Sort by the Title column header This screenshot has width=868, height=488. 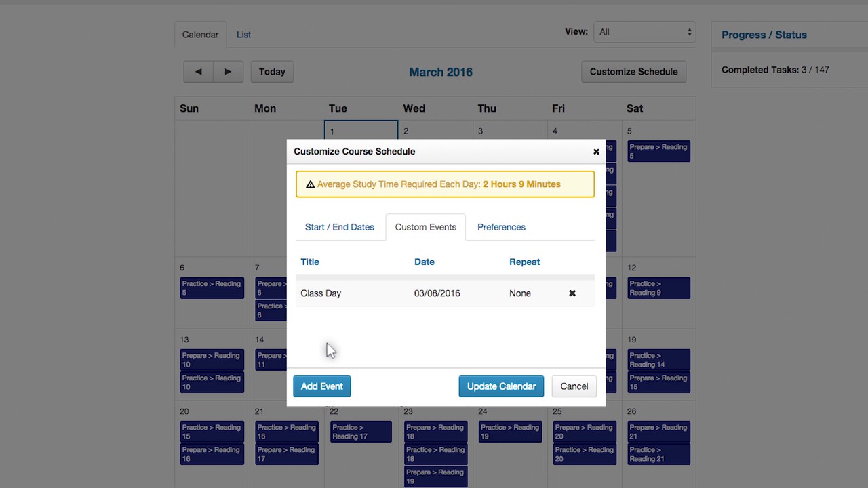[309, 262]
